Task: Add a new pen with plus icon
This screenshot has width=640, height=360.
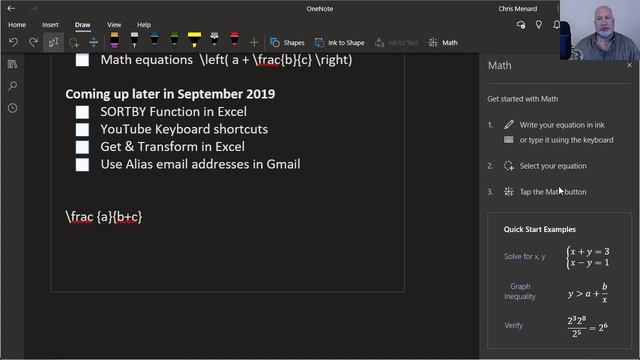Action: [x=254, y=42]
